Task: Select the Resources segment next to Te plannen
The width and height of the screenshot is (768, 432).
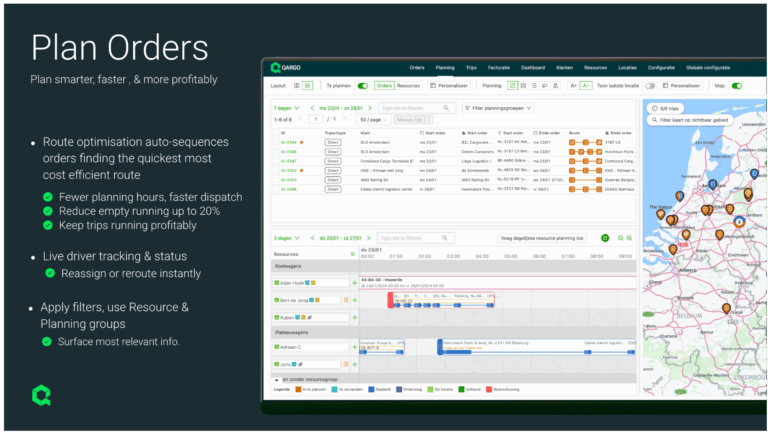Action: [408, 86]
